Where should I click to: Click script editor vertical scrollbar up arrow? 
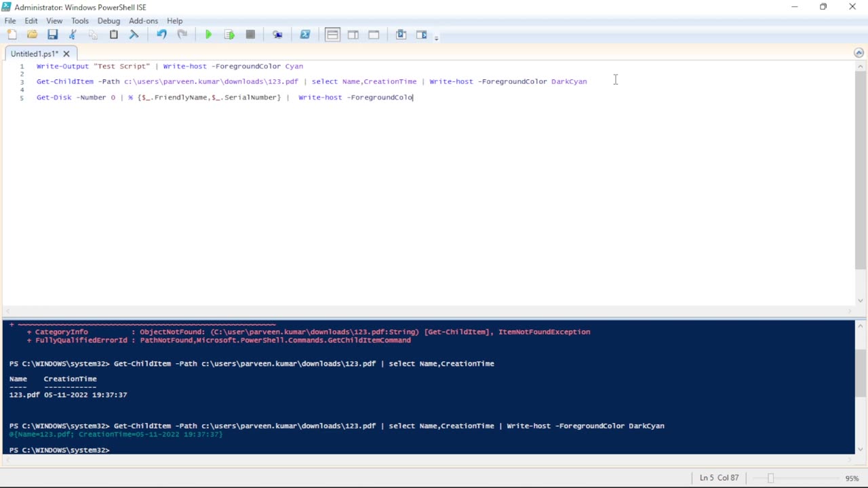(861, 66)
